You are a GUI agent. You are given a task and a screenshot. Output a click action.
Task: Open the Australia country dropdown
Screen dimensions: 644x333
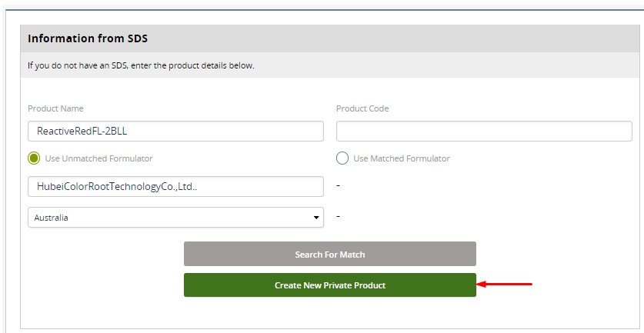(175, 218)
